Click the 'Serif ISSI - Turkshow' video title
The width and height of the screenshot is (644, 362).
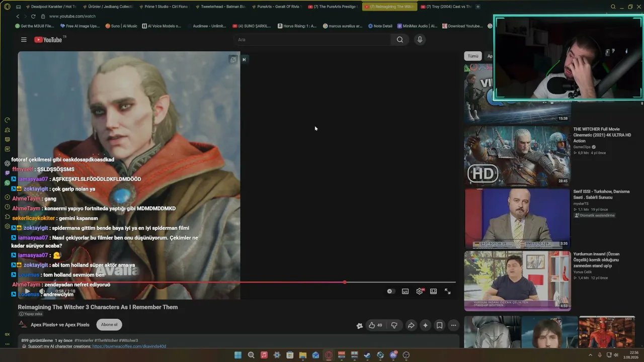[602, 194]
